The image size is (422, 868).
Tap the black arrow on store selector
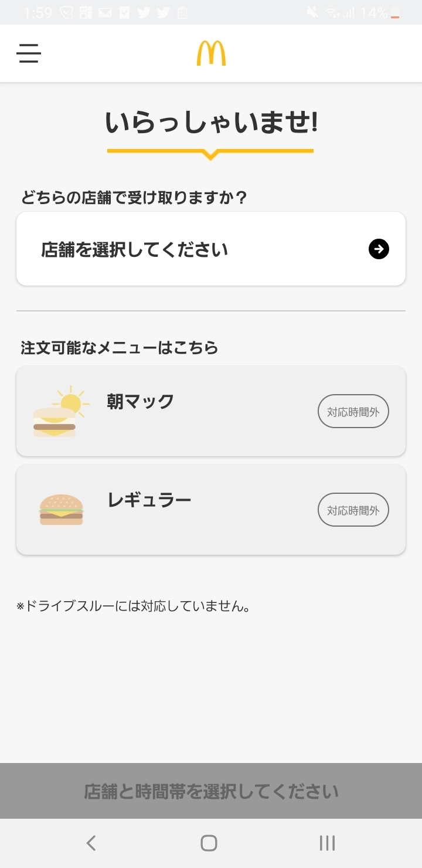point(379,249)
